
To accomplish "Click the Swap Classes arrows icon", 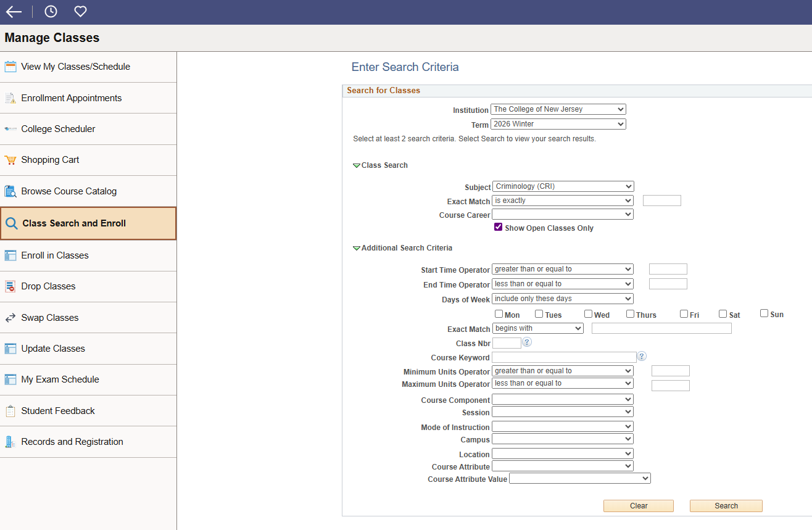I will (x=10, y=318).
